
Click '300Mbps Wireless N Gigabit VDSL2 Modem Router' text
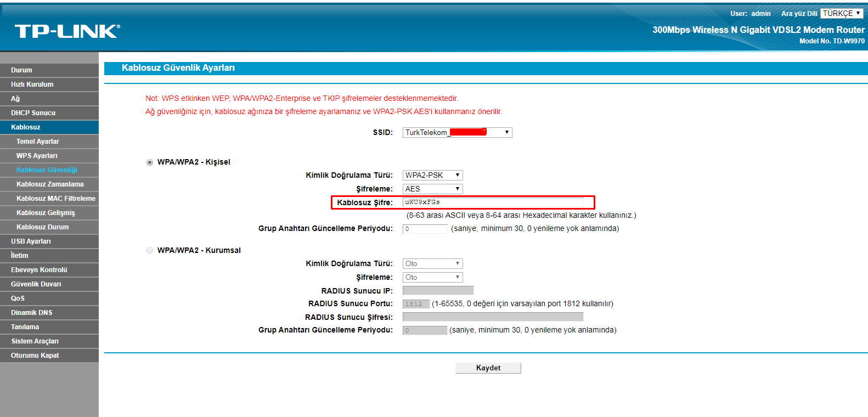pos(758,30)
